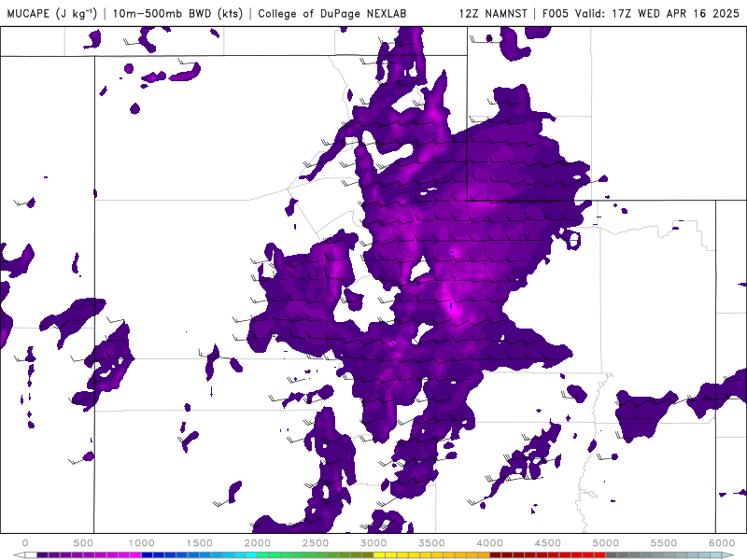Click the left arrow end of the colorbar
Viewport: 747px width, 560px height.
click(x=19, y=555)
